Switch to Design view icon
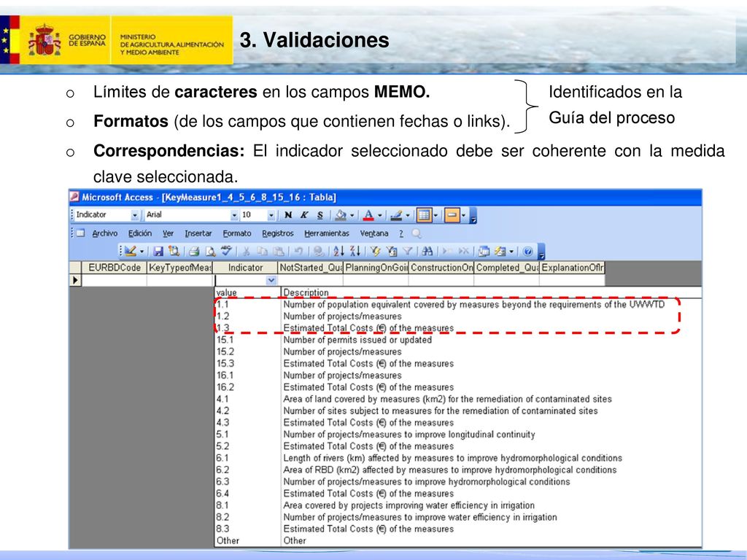Image resolution: width=747 pixels, height=560 pixels. 131,251
